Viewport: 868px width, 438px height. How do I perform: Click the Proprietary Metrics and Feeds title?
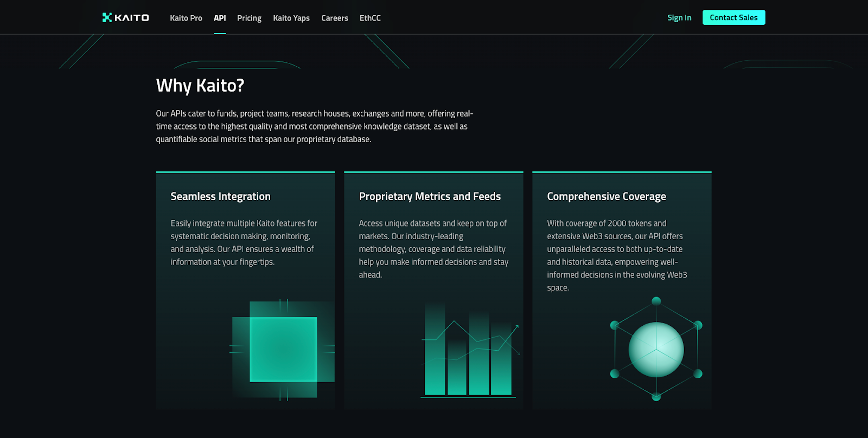point(430,196)
